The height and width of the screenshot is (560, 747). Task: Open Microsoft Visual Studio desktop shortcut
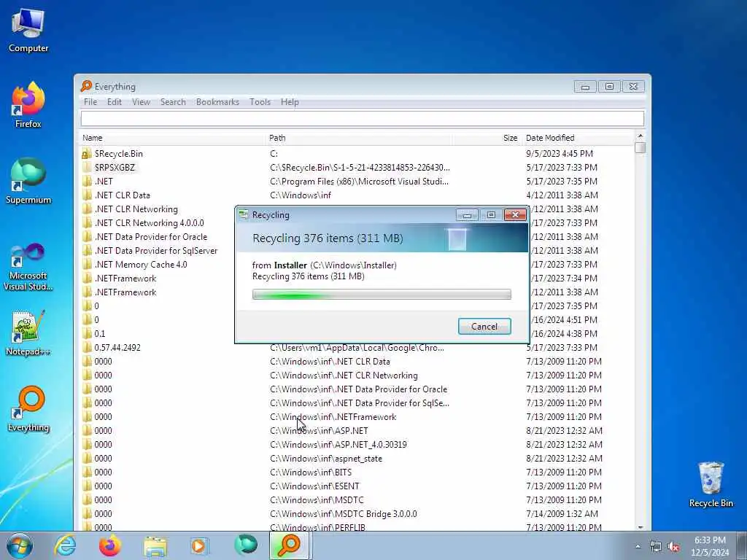(x=28, y=267)
